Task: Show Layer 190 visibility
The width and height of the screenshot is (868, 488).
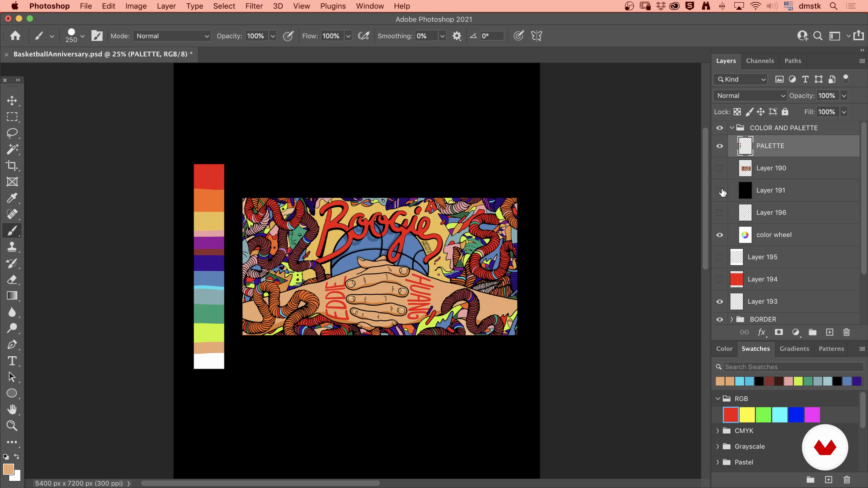Action: [x=719, y=168]
